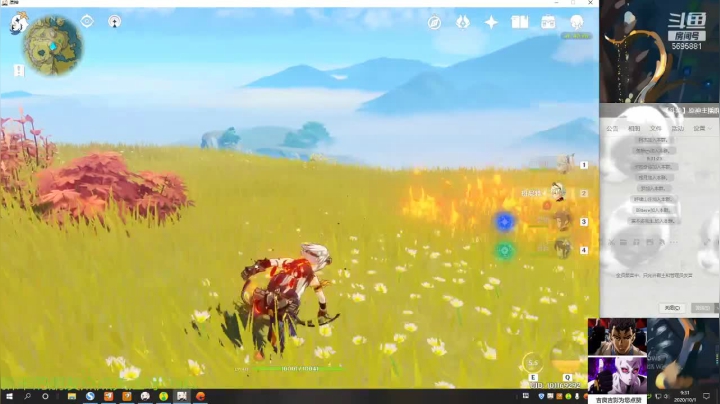Switch to party member 2

click(x=558, y=193)
